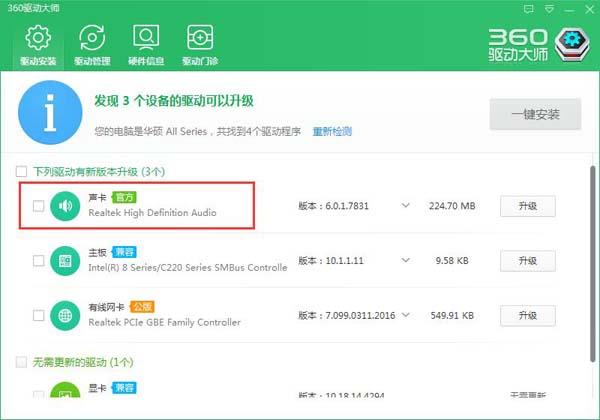Click the 360驱动大师 logo icon
This screenshot has width=600, height=420.
(572, 45)
